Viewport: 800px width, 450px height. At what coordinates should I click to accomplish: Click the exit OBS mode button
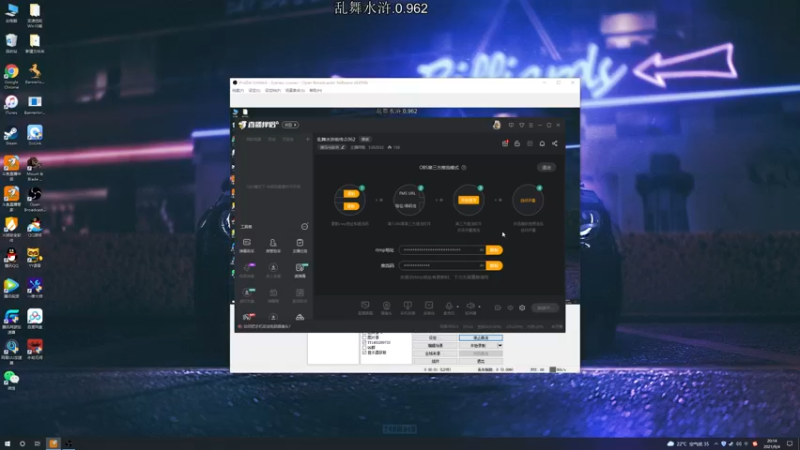click(x=546, y=167)
